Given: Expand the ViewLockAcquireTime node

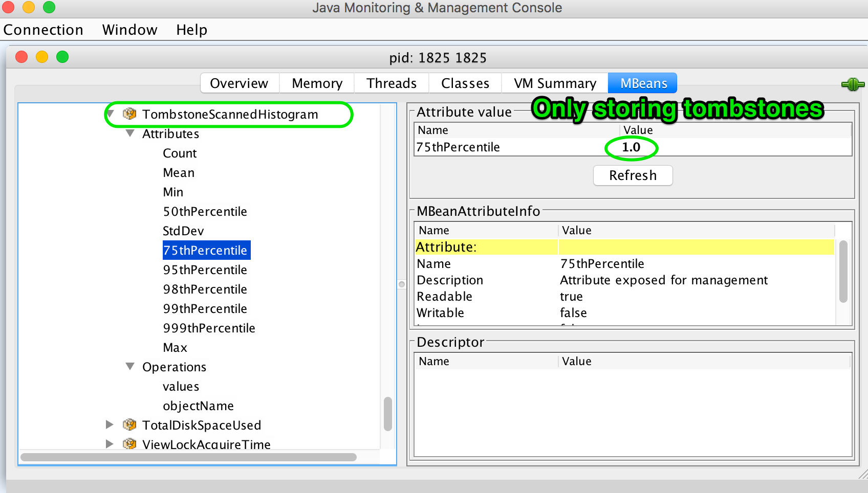Looking at the screenshot, I should point(110,444).
